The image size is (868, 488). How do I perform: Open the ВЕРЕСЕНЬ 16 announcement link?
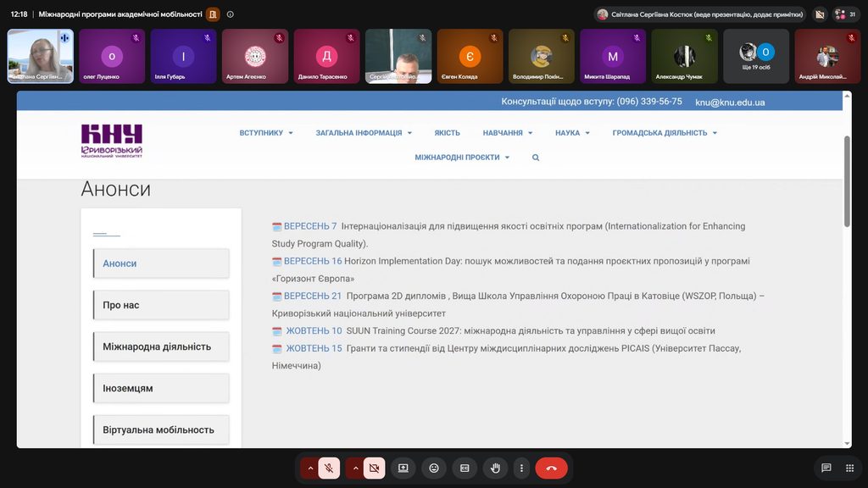[x=313, y=261]
